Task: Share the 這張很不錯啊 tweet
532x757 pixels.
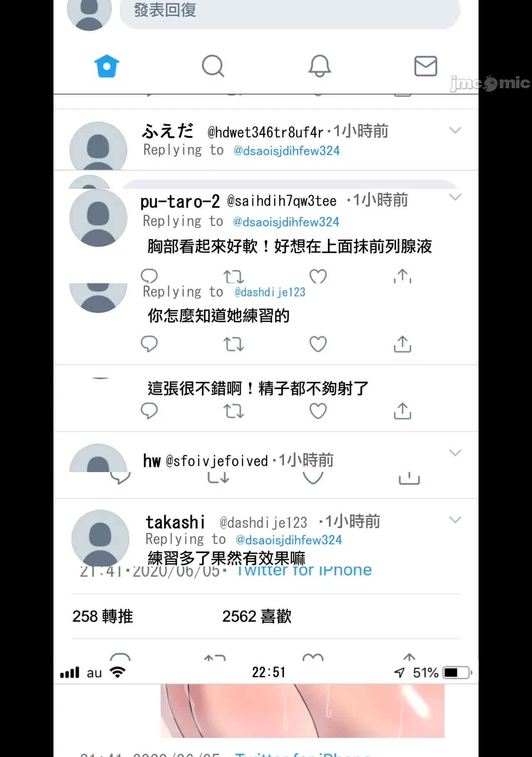Action: pyautogui.click(x=403, y=411)
